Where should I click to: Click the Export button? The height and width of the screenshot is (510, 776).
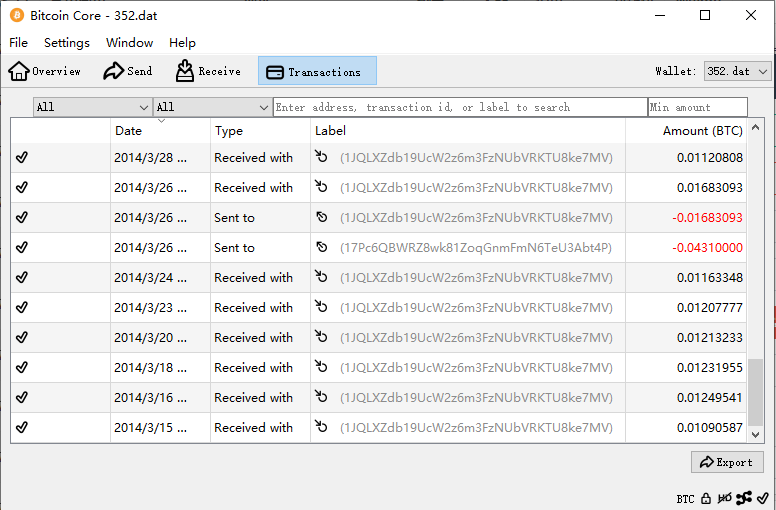point(727,462)
